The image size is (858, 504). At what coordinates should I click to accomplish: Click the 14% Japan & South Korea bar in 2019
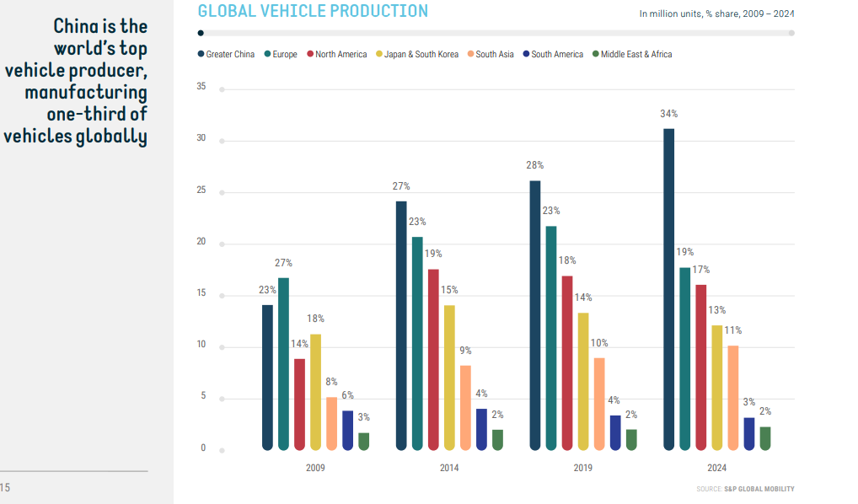583,381
